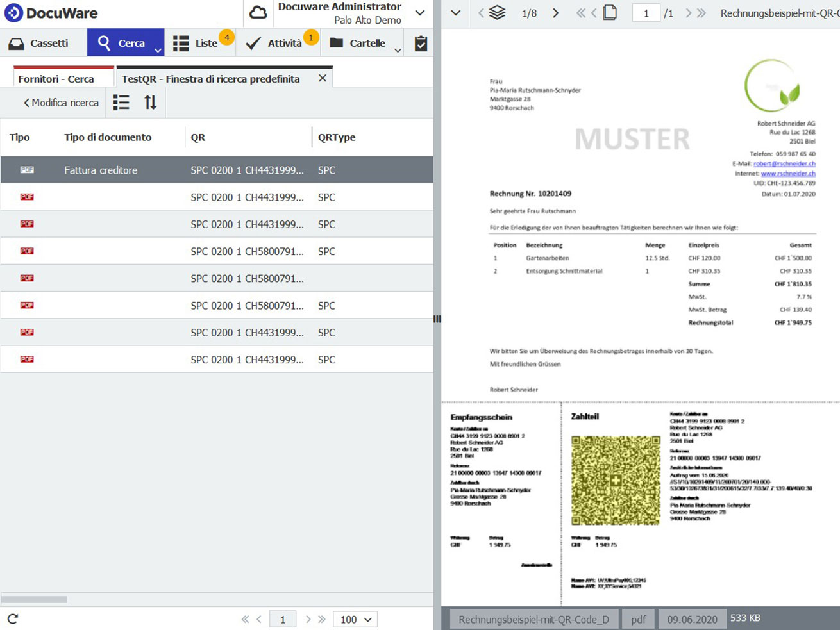Click the single page icon in viewer

pyautogui.click(x=610, y=13)
